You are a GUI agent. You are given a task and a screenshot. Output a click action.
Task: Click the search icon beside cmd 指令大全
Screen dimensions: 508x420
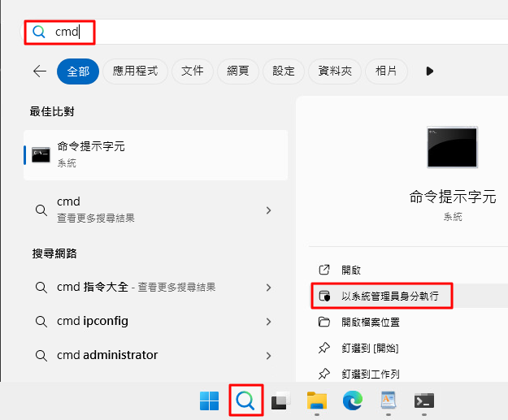41,288
